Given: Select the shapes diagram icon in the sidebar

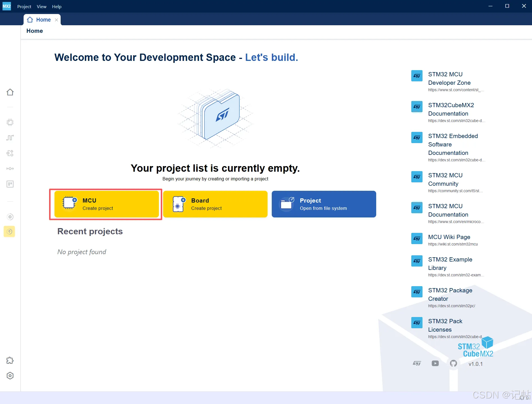Looking at the screenshot, I should [10, 153].
